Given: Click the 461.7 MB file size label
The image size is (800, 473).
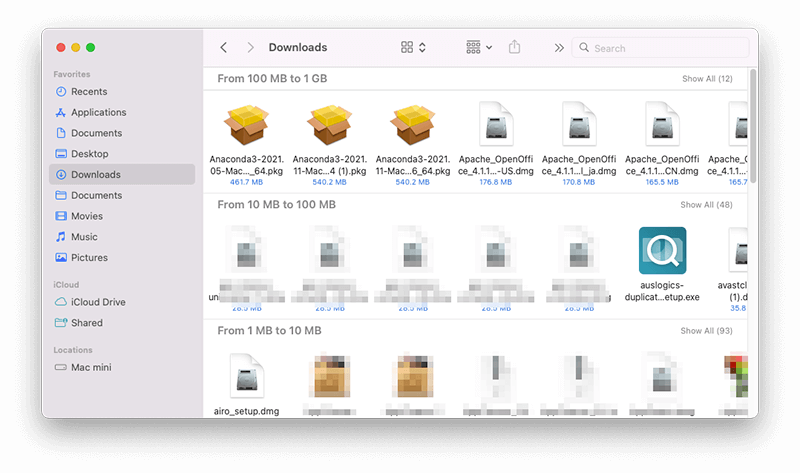Looking at the screenshot, I should point(246,182).
